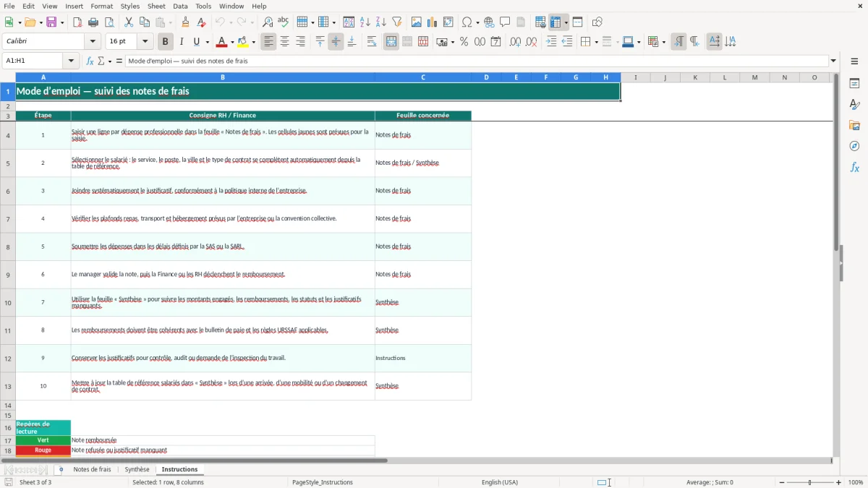Screen dimensions: 868x488
Task: Apply the red font color
Action: [222, 42]
